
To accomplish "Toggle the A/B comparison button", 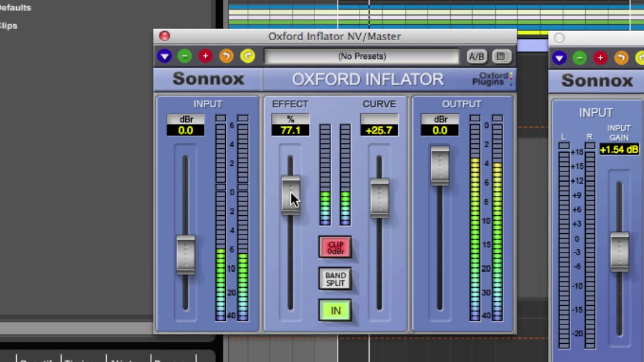I will (476, 57).
